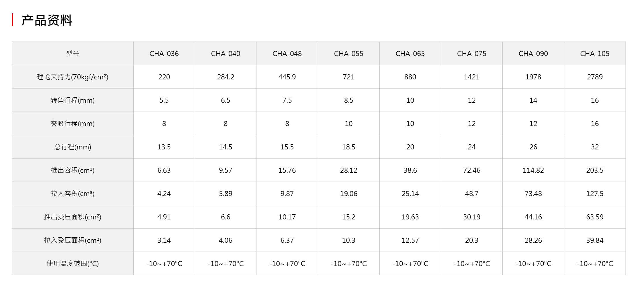Screen dimensions: 644x292
Task: Click the 2789 clamping force value
Action: coord(595,77)
